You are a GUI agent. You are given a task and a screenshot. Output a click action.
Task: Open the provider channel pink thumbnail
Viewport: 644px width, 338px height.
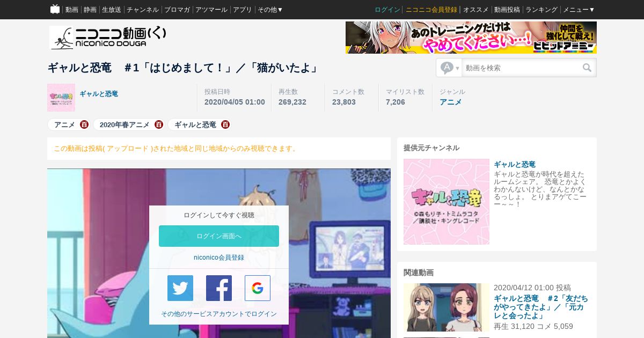447,202
